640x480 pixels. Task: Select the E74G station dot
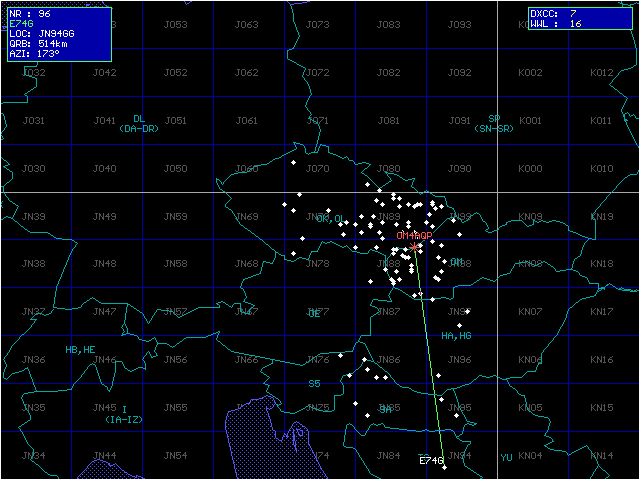(443, 468)
